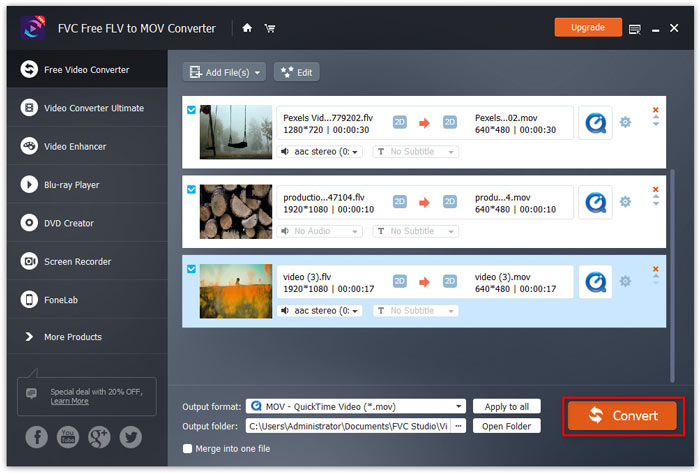
Task: Click the Edit button
Action: click(x=296, y=72)
